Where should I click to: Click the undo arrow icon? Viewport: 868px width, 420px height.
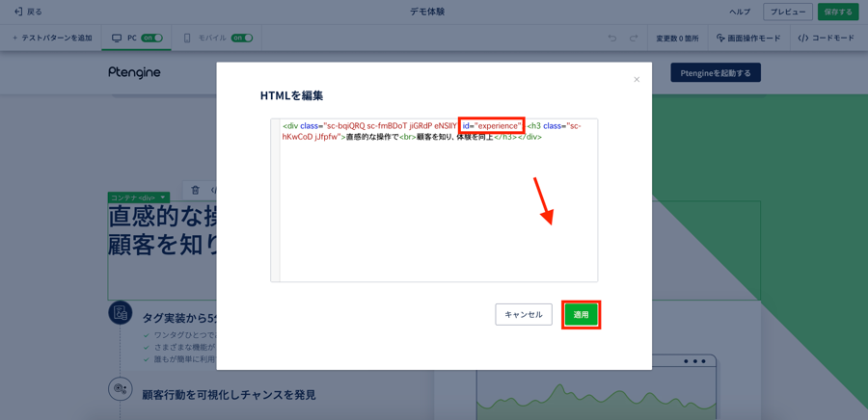pos(611,39)
